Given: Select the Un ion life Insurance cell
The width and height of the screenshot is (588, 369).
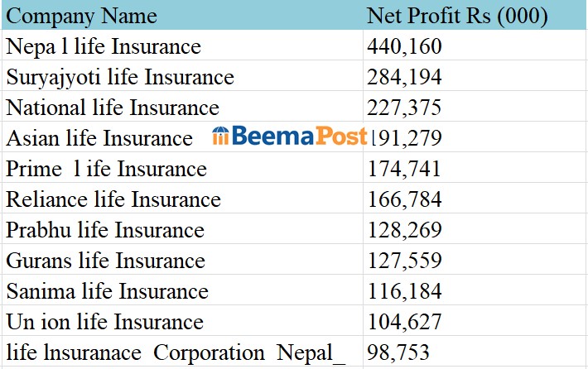Looking at the screenshot, I should click(104, 322).
